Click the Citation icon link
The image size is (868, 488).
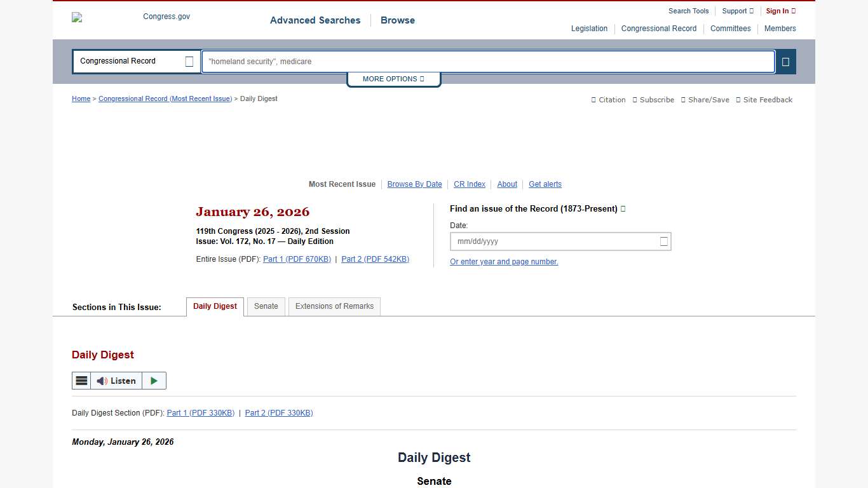coord(608,100)
